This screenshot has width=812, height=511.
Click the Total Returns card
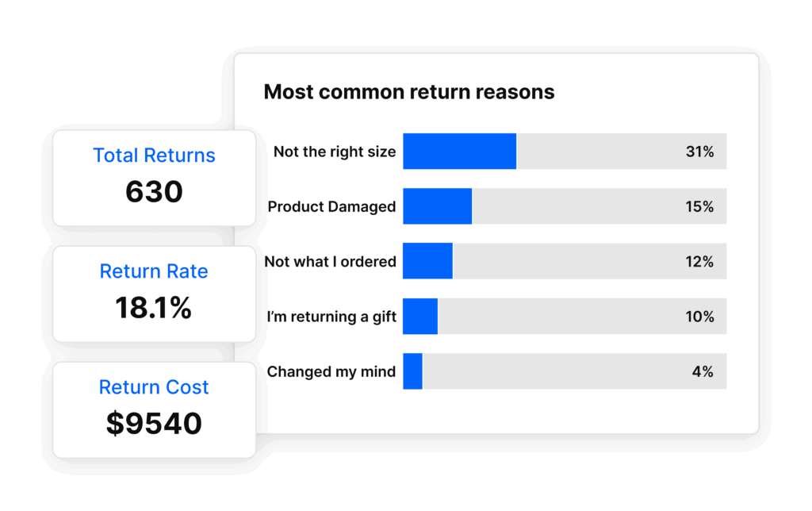[155, 178]
